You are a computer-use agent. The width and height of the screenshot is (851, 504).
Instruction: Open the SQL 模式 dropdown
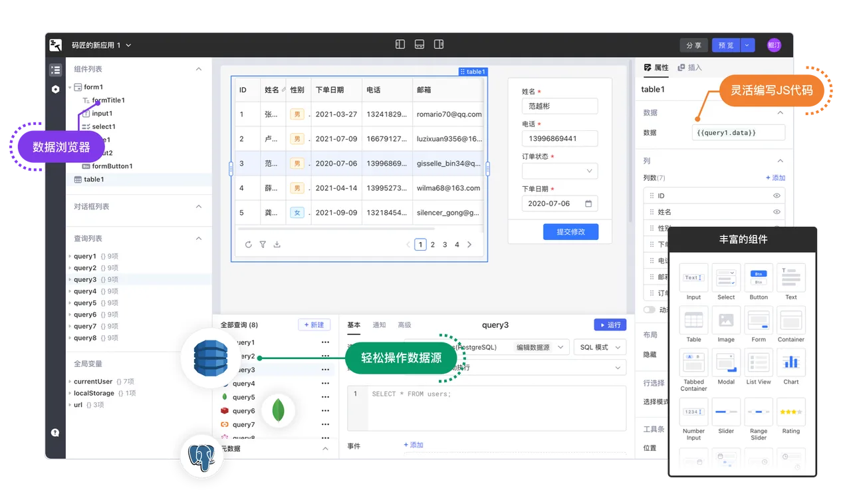coord(600,347)
